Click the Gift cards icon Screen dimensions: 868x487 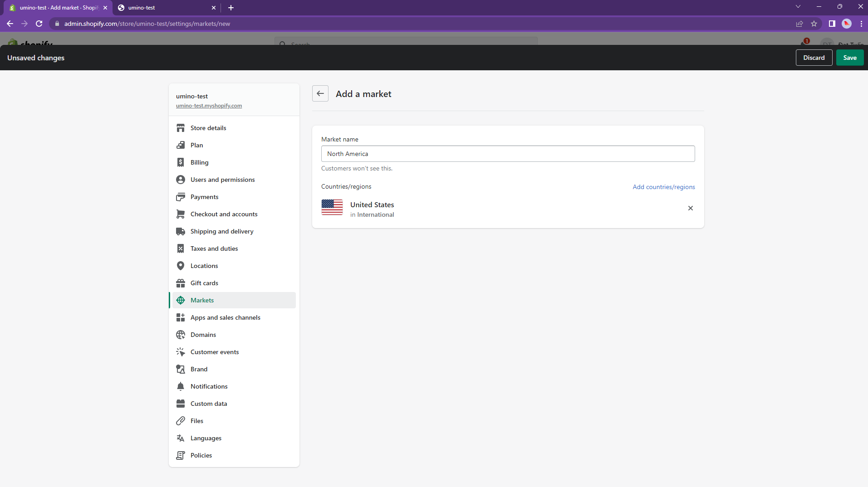tap(181, 283)
